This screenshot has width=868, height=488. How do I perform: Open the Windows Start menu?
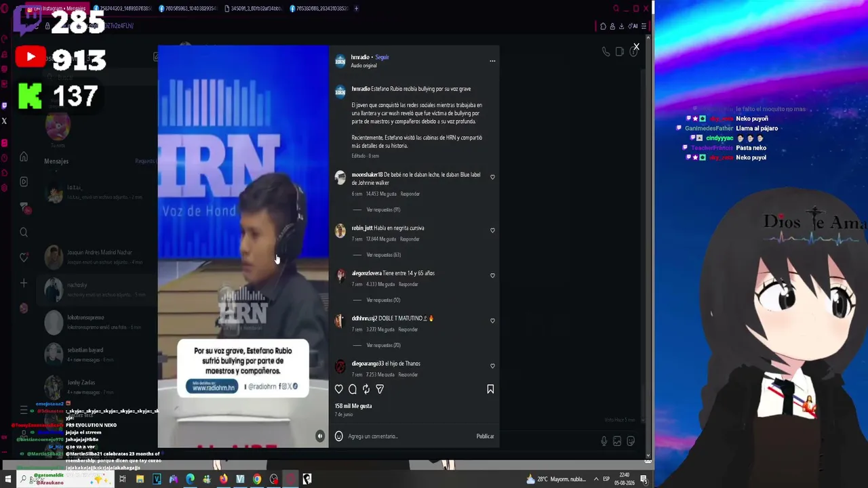coord(8,479)
